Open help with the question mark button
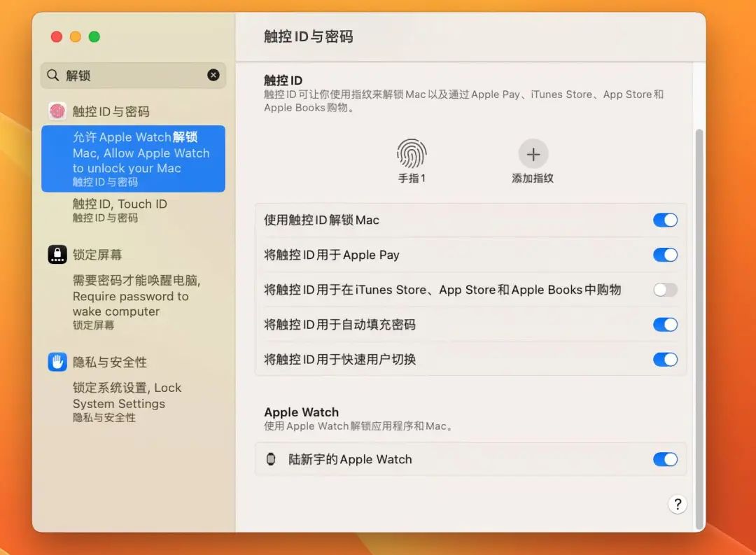This screenshot has width=756, height=555. coord(677,504)
